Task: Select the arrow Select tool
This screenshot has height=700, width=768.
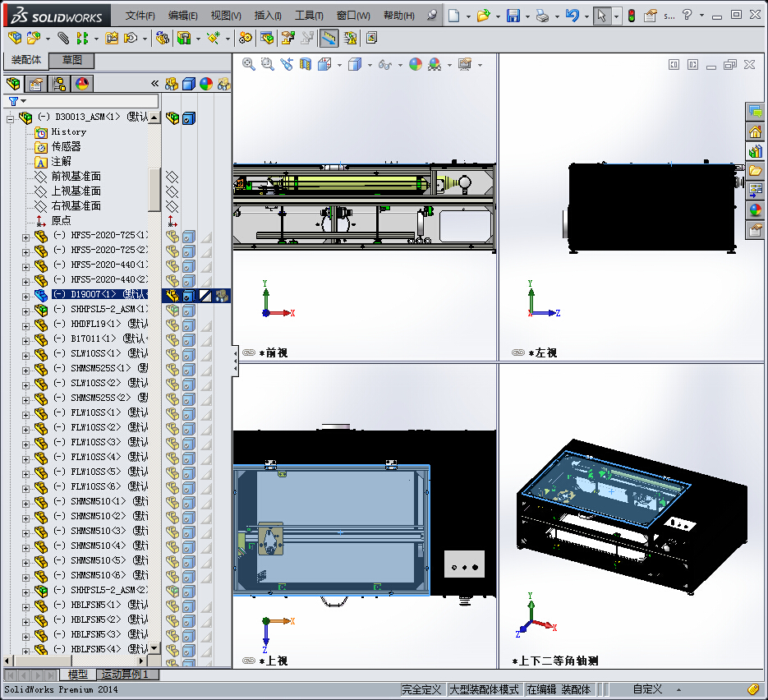Action: tap(601, 16)
